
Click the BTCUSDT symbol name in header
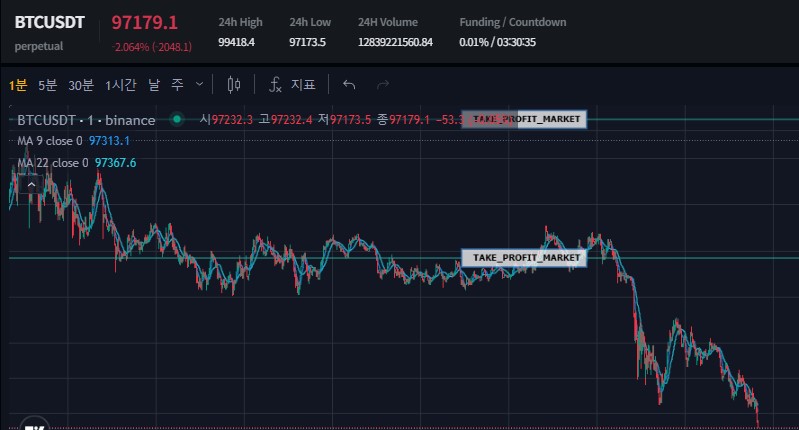(49, 22)
